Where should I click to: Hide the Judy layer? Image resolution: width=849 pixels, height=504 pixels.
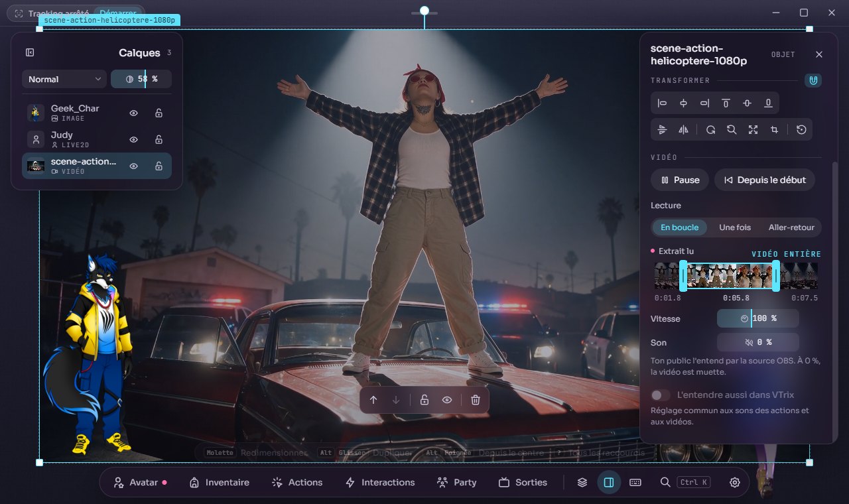point(133,139)
